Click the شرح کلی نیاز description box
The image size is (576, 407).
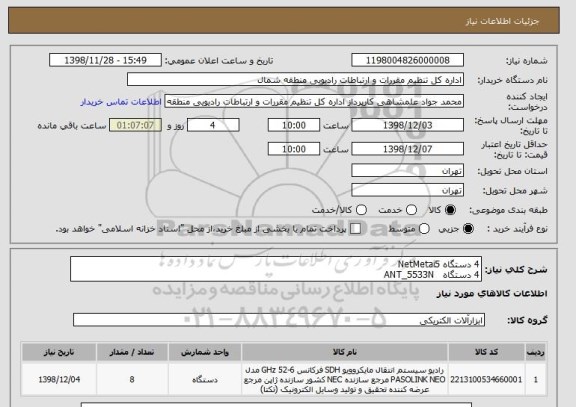[x=276, y=269]
